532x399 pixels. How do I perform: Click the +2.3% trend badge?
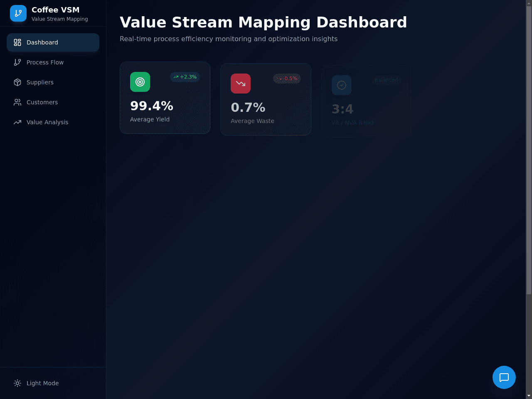pos(185,77)
